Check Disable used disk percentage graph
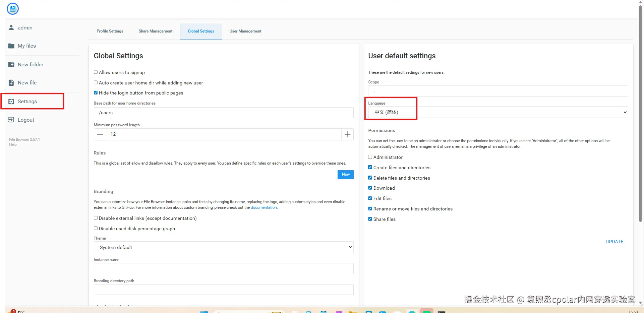 pyautogui.click(x=96, y=228)
